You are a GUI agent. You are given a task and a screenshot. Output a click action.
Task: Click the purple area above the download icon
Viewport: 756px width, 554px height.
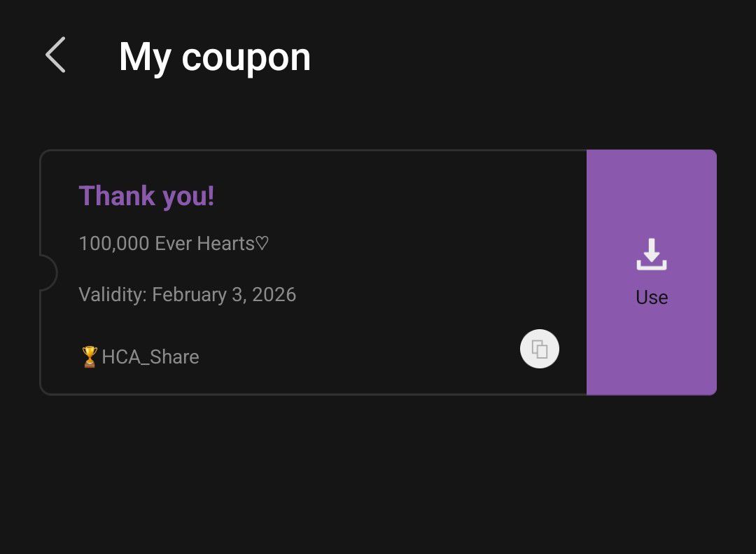[652, 189]
